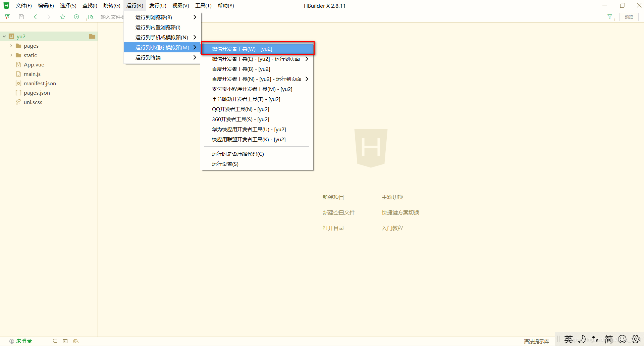This screenshot has height=346, width=644.
Task: Click the save file toolbar icon
Action: click(x=21, y=17)
